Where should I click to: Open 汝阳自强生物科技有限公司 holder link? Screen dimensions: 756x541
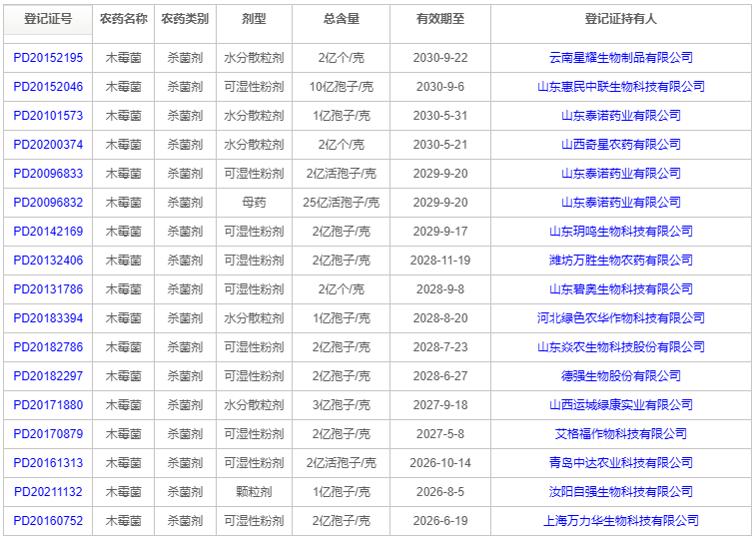pos(621,492)
